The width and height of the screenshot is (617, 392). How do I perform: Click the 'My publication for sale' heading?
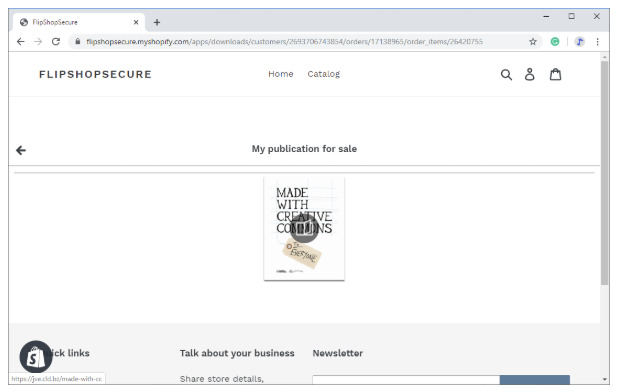(x=304, y=149)
